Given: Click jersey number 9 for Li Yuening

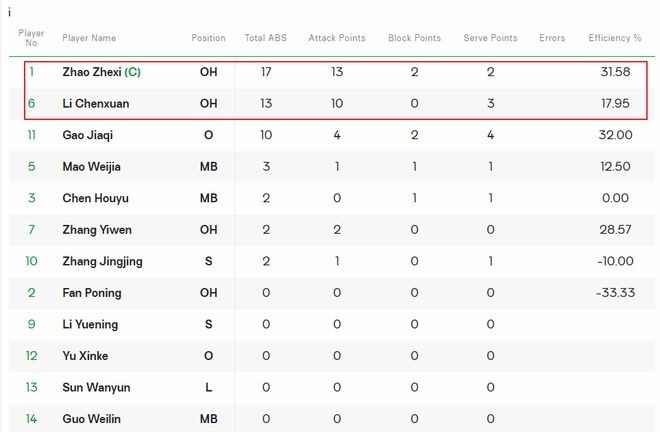Looking at the screenshot, I should click(32, 324).
